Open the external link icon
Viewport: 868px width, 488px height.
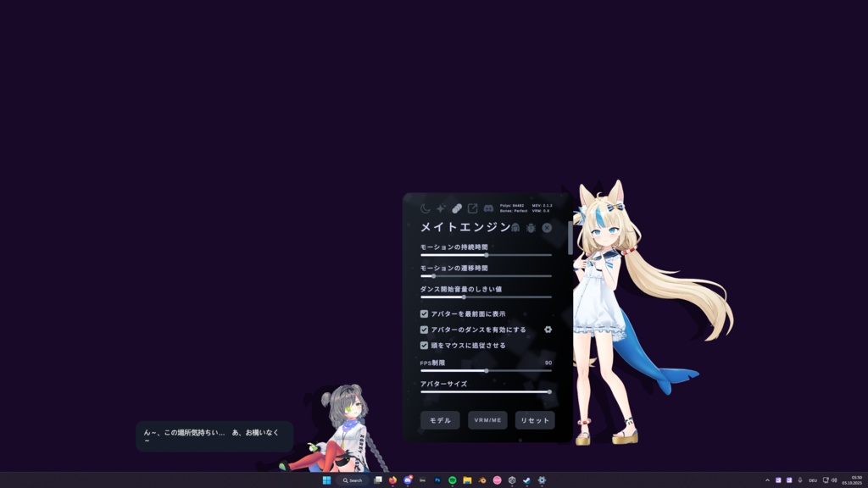coord(474,208)
